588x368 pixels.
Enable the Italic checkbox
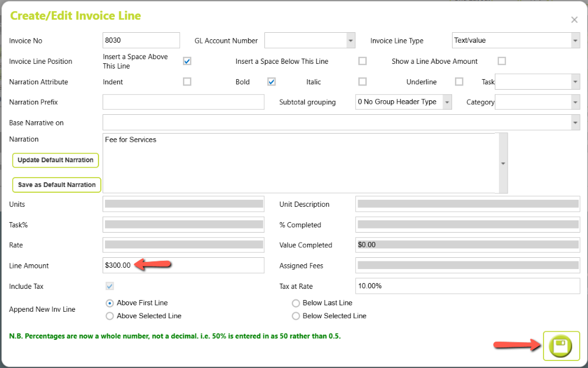pyautogui.click(x=362, y=81)
